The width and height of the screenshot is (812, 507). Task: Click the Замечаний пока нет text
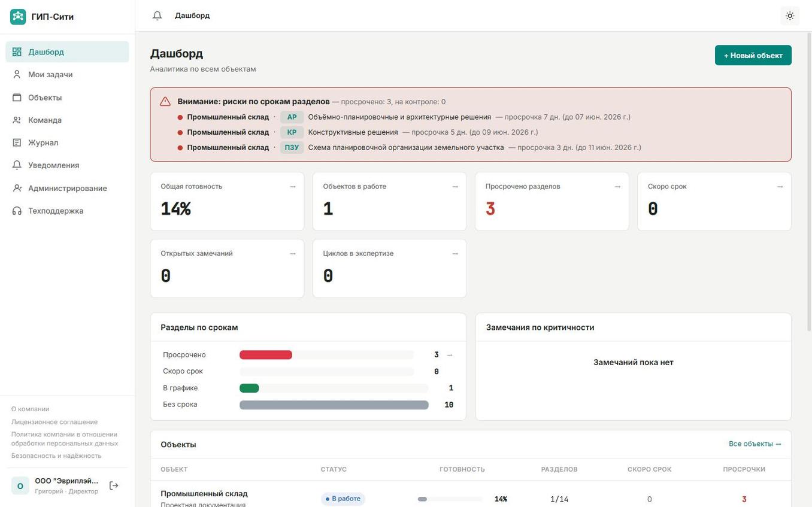(634, 362)
